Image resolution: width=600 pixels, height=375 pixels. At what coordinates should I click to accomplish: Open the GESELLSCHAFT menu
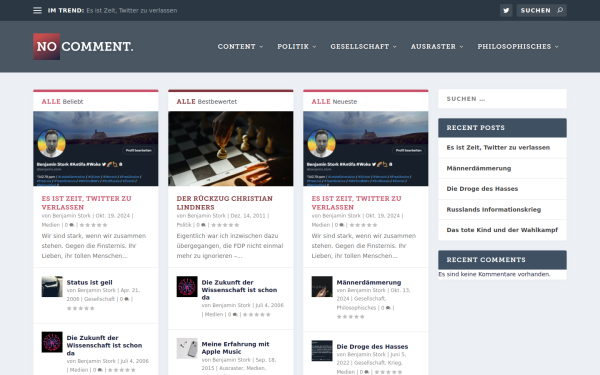pos(360,46)
